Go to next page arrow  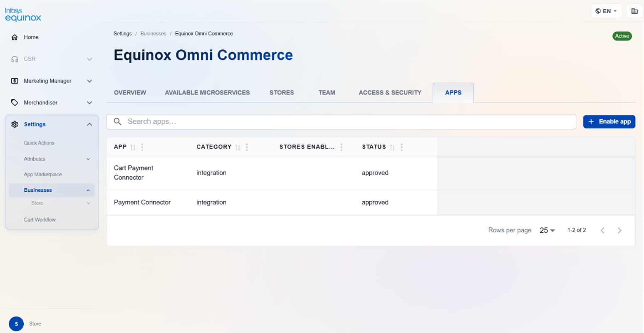pos(619,230)
